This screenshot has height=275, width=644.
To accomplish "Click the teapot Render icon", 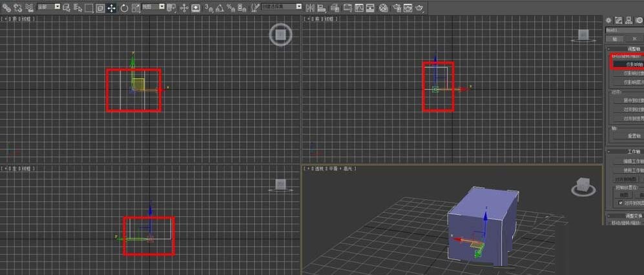I will 419,8.
